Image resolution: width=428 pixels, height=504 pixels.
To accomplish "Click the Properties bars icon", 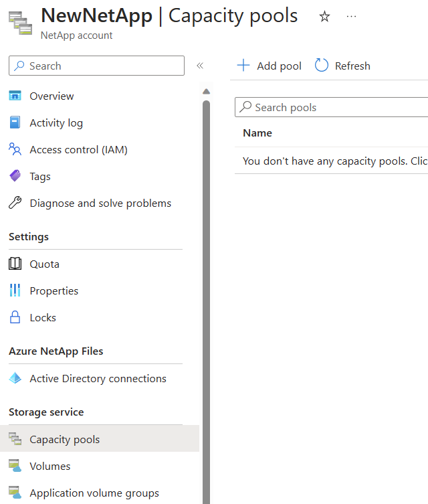I will (15, 290).
